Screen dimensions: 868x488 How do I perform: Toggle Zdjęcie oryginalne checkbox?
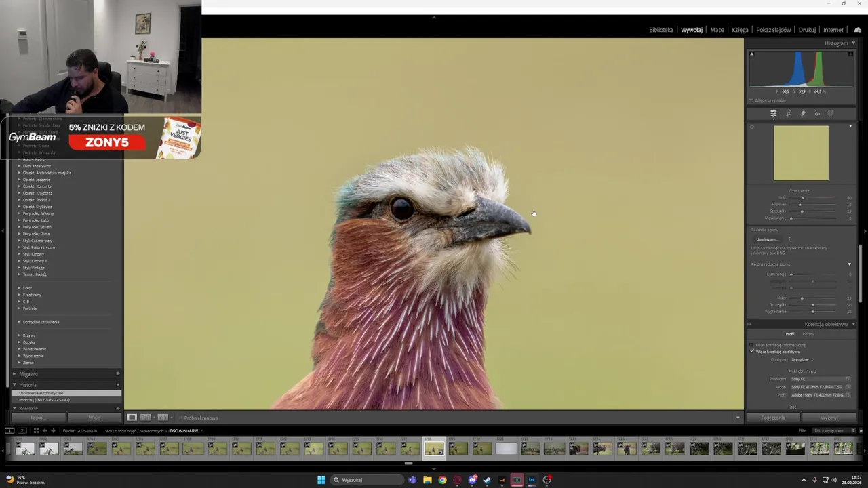coord(751,100)
